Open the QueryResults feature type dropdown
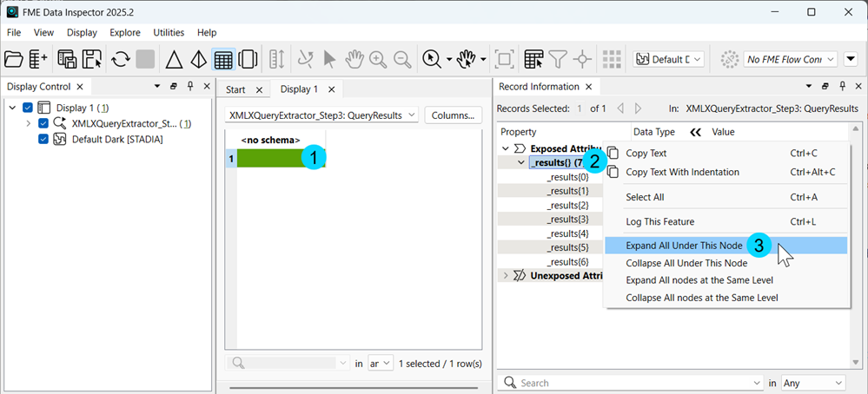 321,115
